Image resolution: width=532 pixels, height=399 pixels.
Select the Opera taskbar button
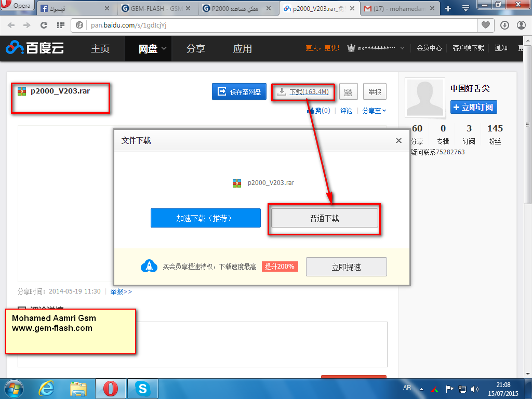pos(110,389)
